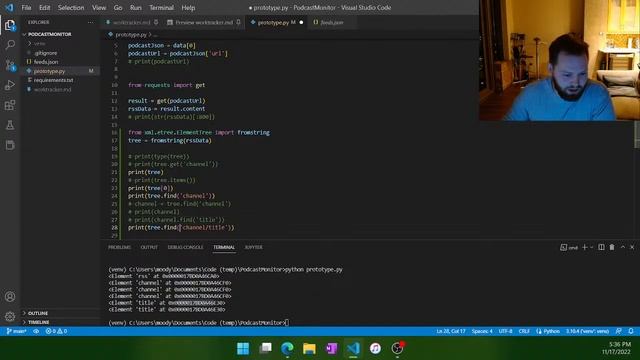Open the Explorer view in activity bar
Image resolution: width=640 pixels, height=360 pixels.
coord(10,25)
